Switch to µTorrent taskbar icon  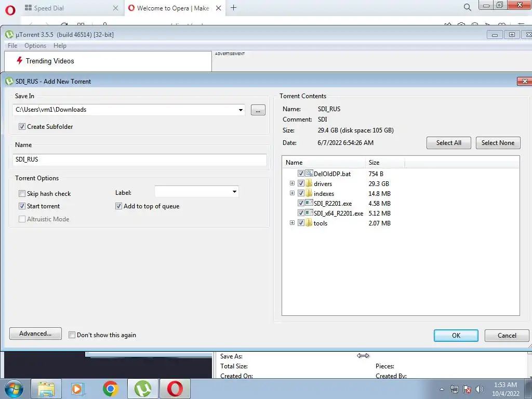click(x=143, y=389)
